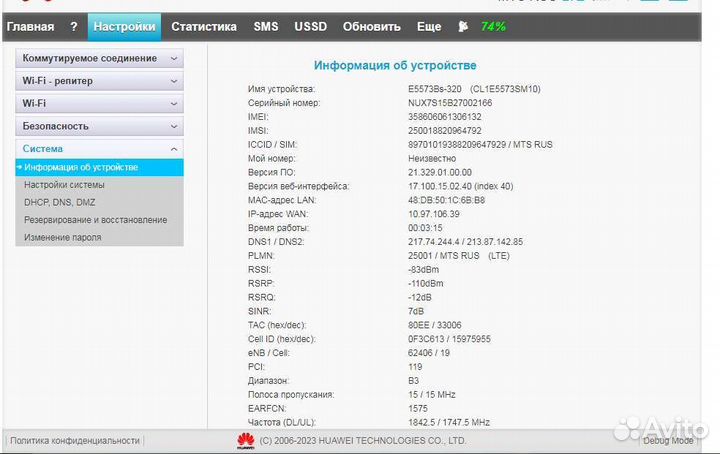Click the PCI value 119
The image size is (720, 454).
point(415,367)
